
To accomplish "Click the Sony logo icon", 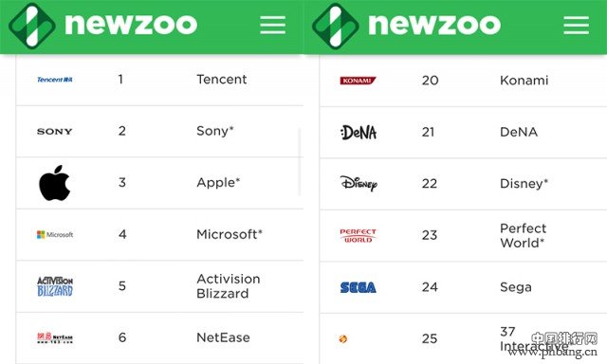I will coord(55,131).
